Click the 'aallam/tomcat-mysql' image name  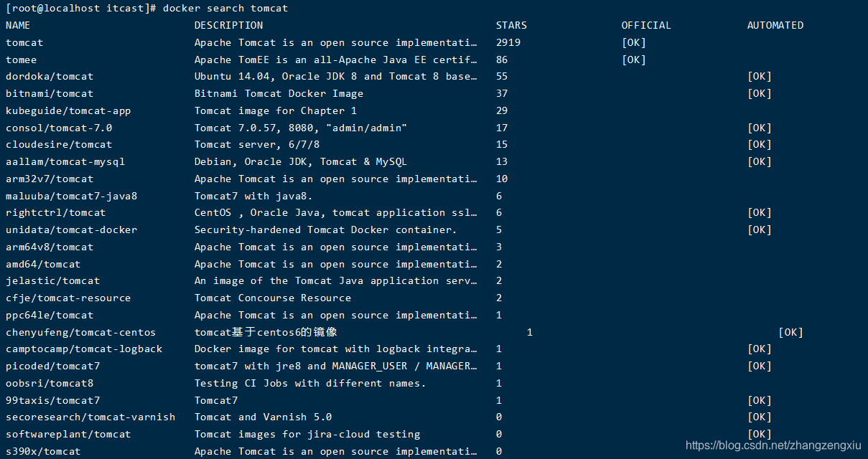[x=65, y=161]
